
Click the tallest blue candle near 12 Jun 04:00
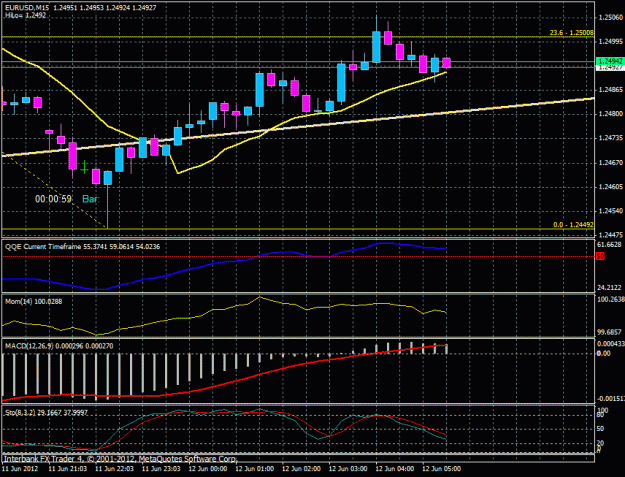(376, 47)
